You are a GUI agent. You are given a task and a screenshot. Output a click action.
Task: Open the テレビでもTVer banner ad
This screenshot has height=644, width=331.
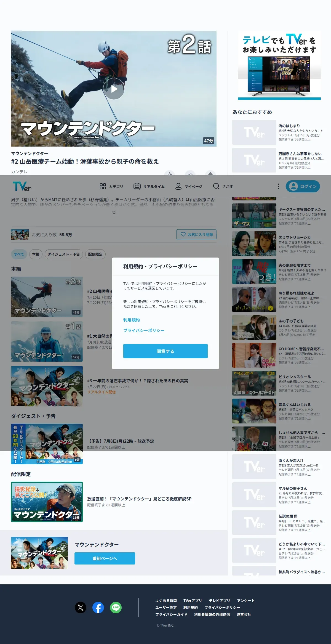pos(279,65)
